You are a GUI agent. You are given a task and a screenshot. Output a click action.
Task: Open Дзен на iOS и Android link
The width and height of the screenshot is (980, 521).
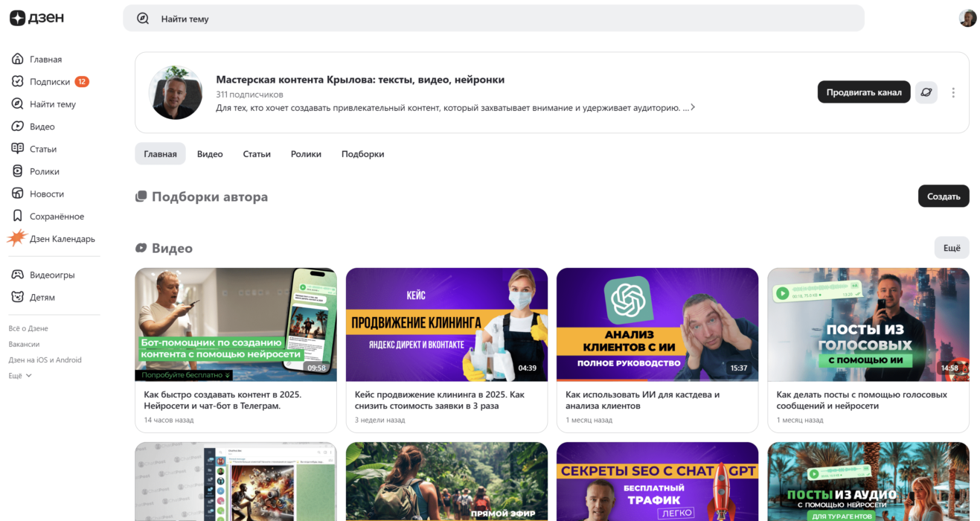tap(45, 360)
